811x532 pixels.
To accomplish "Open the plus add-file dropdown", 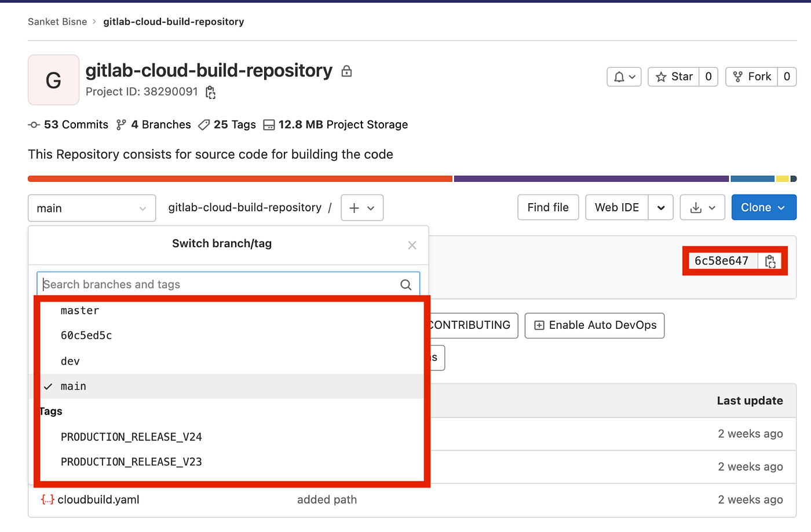I will pos(362,208).
